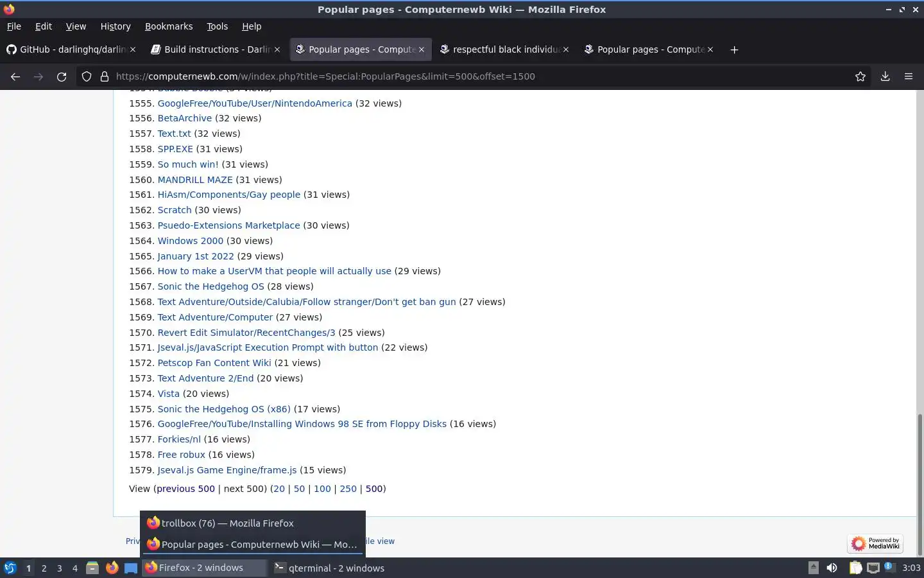
Task: Open the SPP.EXE page link
Action: click(175, 149)
